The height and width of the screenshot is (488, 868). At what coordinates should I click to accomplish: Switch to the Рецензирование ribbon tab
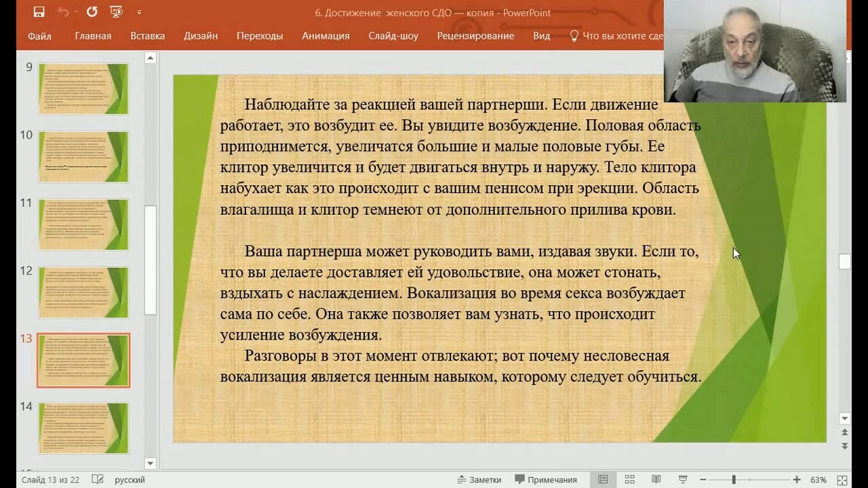pos(475,36)
